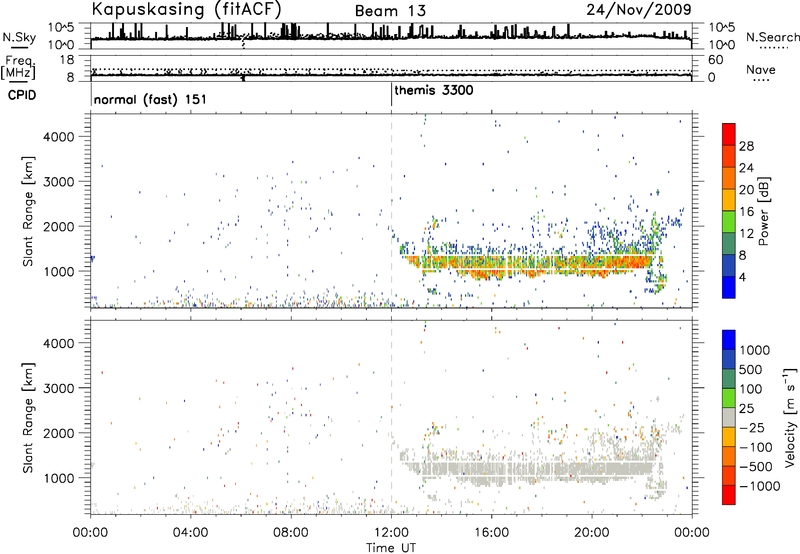
Task: Click the '16:00' time axis tick label
Action: pos(491,533)
